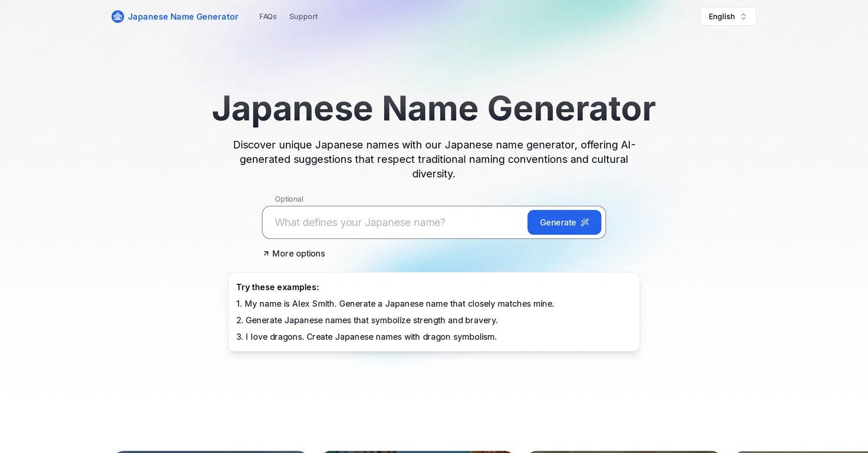Open the Japanese Name Generator home link
Image resolution: width=868 pixels, height=453 pixels.
click(175, 17)
